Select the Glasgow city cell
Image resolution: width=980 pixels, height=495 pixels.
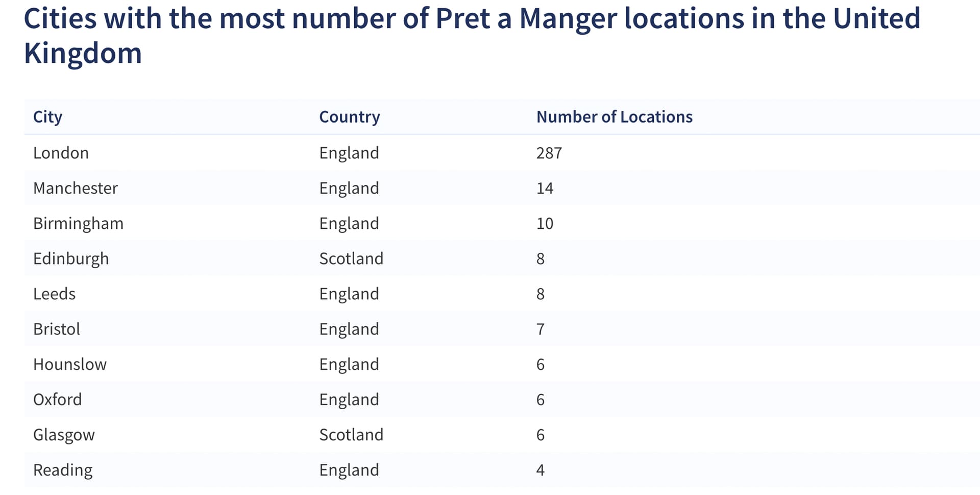coord(64,435)
